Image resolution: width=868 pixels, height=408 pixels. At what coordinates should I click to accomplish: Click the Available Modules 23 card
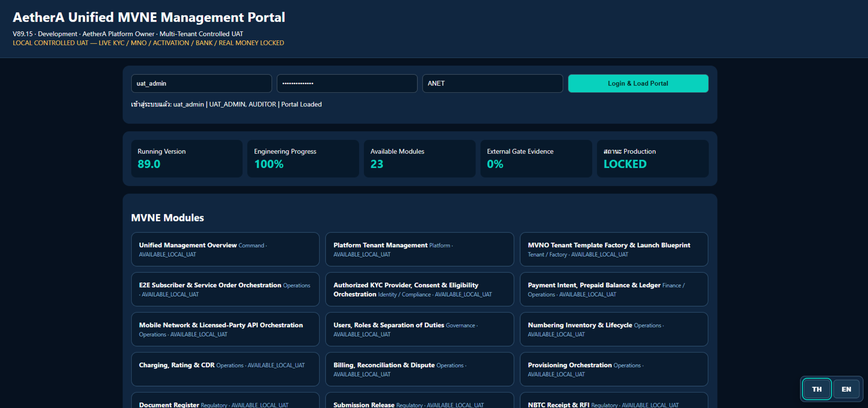coord(419,159)
